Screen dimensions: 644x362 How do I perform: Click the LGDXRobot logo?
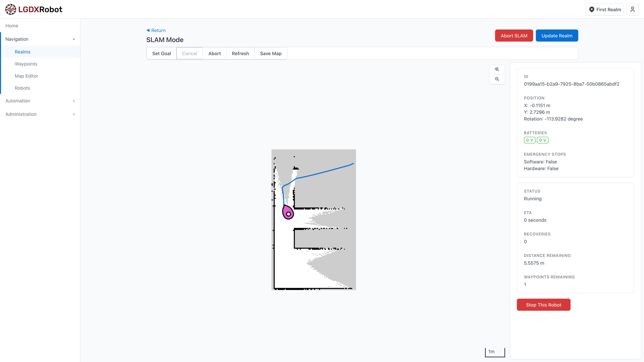click(34, 9)
